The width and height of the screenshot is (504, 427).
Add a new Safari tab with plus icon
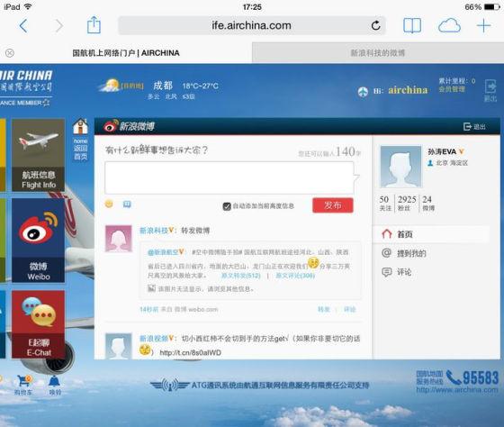pos(483,25)
